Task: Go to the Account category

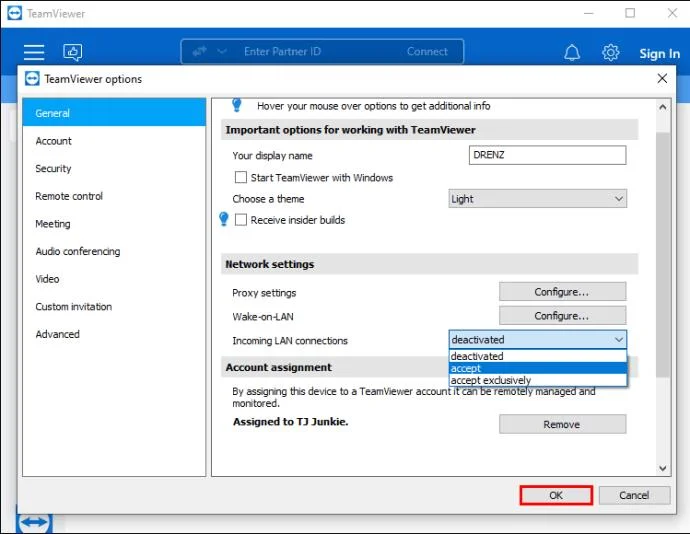Action: tap(114, 141)
